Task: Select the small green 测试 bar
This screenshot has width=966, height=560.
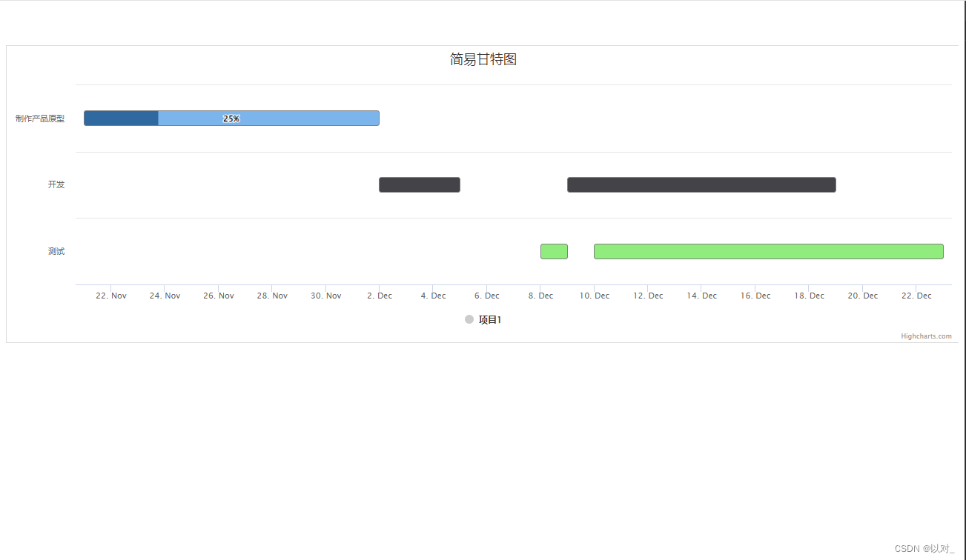Action: [554, 251]
